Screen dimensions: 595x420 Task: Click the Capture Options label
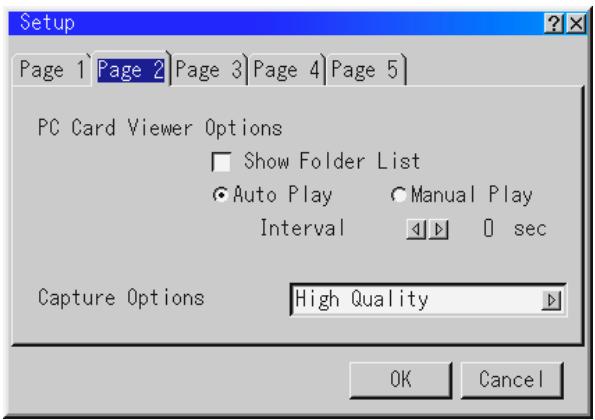coord(121,298)
